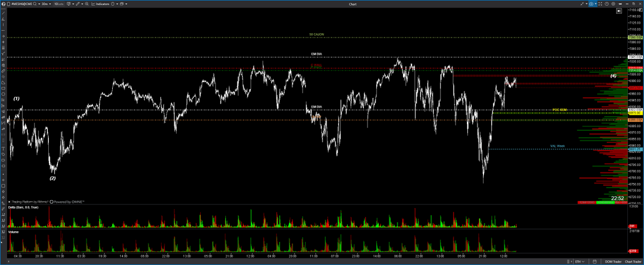Viewport: 644px width, 265px height.
Task: Click the highlighted camera screenshot icon
Action: 591,4
